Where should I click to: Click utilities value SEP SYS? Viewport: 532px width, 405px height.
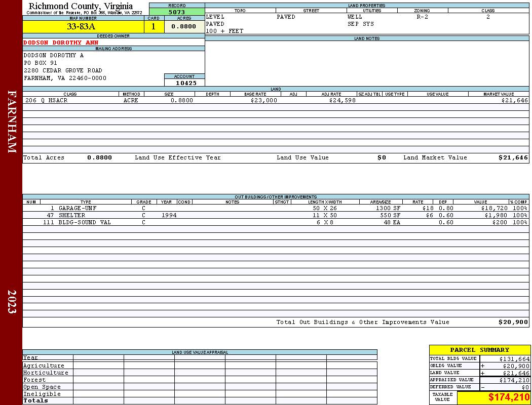pos(361,24)
